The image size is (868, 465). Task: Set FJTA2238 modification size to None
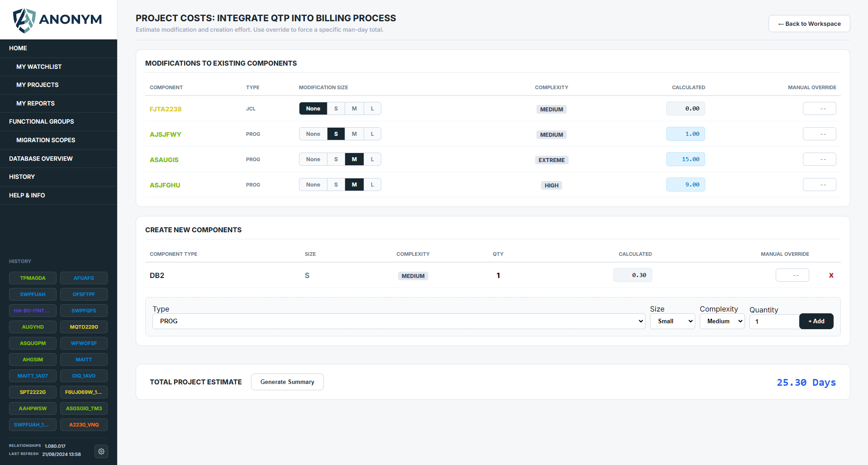313,109
